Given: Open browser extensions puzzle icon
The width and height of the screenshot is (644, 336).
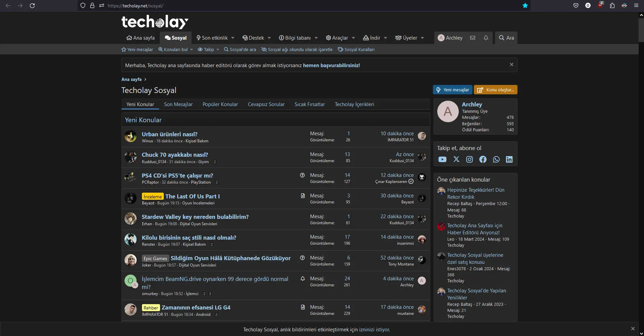Looking at the screenshot, I should point(612,5).
